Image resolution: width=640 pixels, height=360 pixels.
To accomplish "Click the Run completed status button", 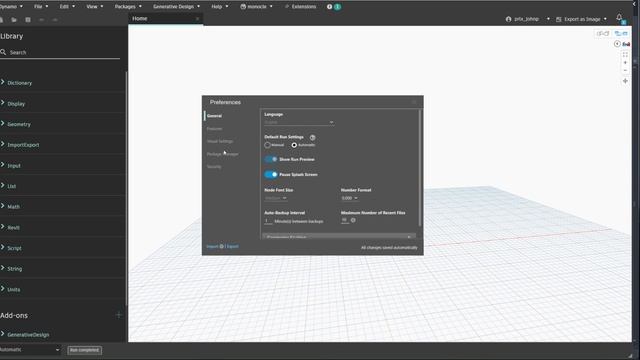I will [x=84, y=350].
